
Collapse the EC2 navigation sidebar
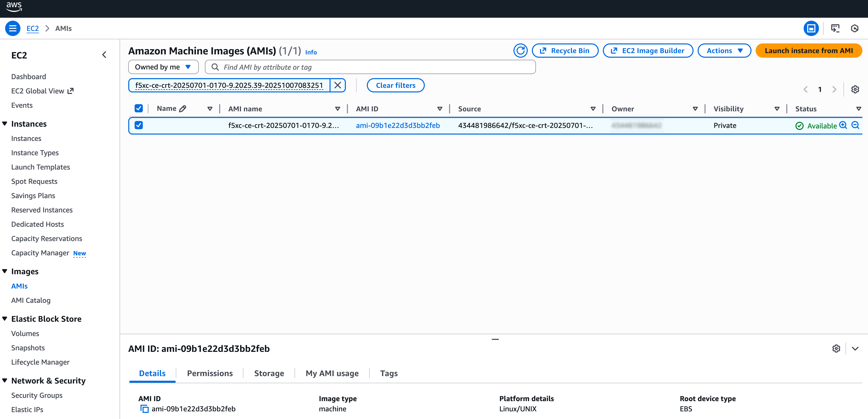[104, 54]
